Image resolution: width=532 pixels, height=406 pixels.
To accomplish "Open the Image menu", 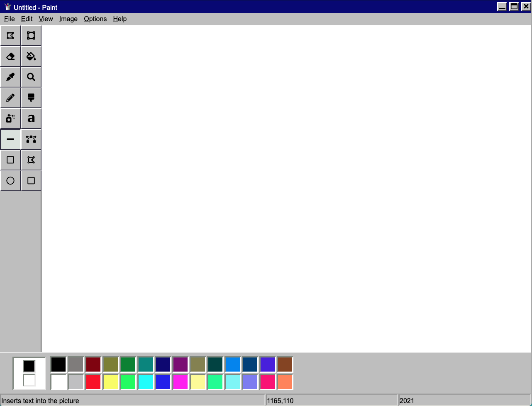I will point(68,19).
